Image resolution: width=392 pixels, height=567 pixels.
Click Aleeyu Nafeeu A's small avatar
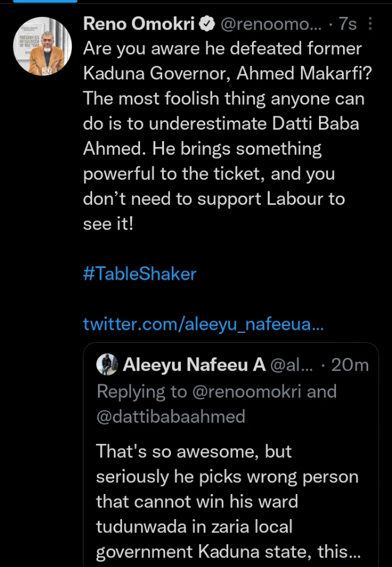coord(107,365)
